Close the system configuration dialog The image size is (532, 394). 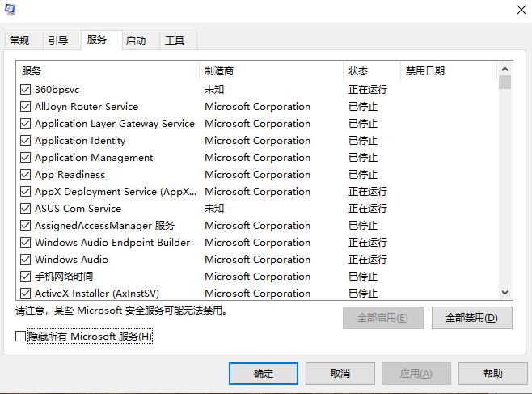(521, 10)
